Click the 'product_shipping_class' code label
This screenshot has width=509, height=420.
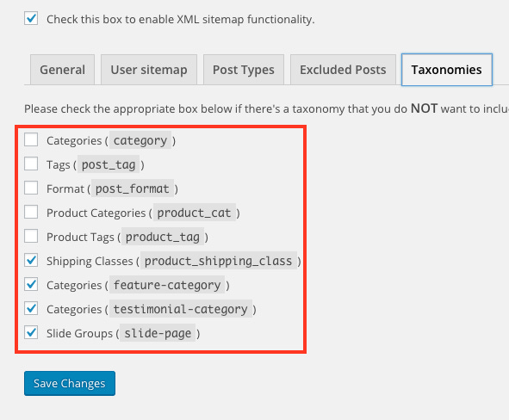click(x=219, y=261)
